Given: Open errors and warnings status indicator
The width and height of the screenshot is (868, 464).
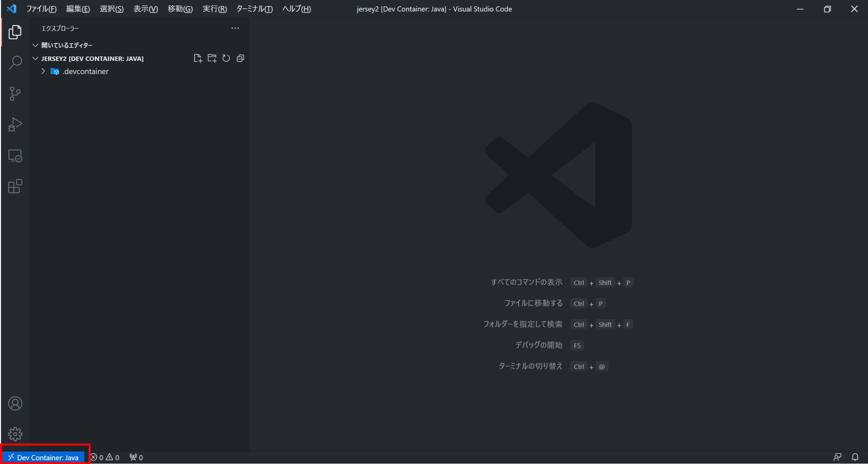Looking at the screenshot, I should click(x=105, y=457).
